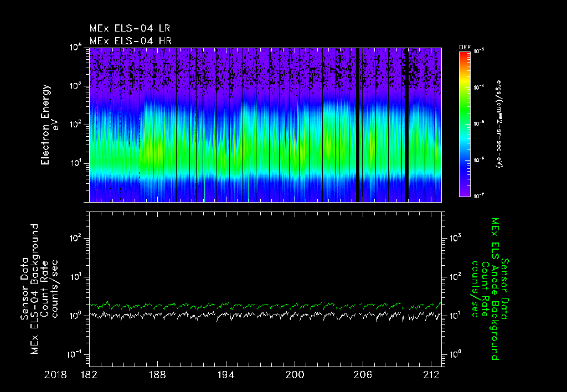Screen dimensions: 567x392
Task: Click the DEF label above the color bar
Action: pos(465,48)
